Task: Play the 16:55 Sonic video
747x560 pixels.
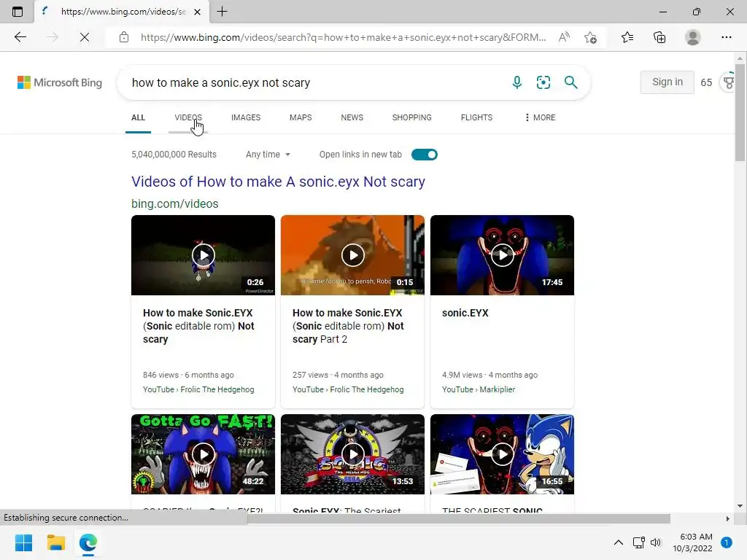Action: coord(503,454)
